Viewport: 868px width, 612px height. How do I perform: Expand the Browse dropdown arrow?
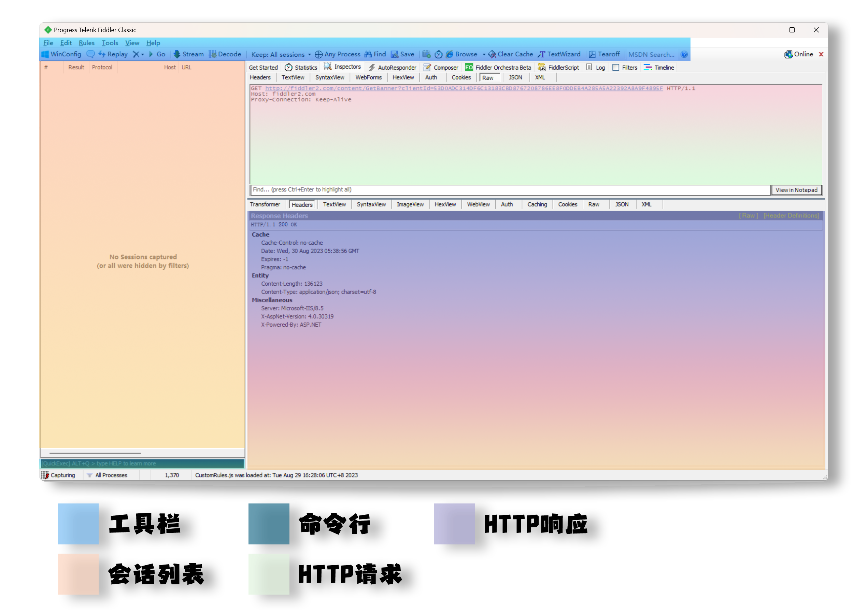pyautogui.click(x=484, y=54)
